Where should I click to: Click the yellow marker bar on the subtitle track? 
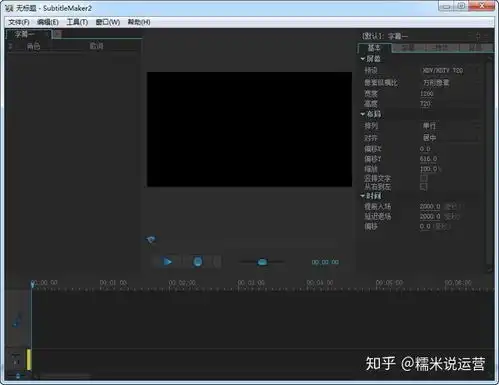pos(29,360)
